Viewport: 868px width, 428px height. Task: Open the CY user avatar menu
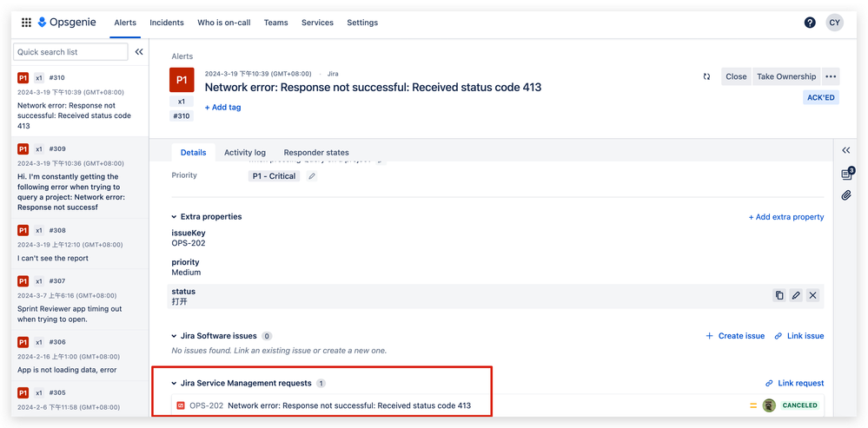tap(835, 23)
